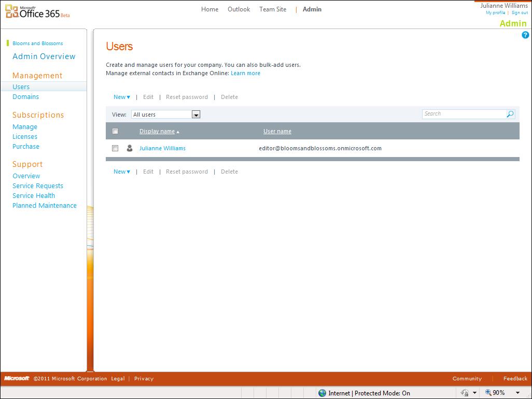The image size is (532, 399).
Task: Open Manage under Subscriptions
Action: click(25, 127)
